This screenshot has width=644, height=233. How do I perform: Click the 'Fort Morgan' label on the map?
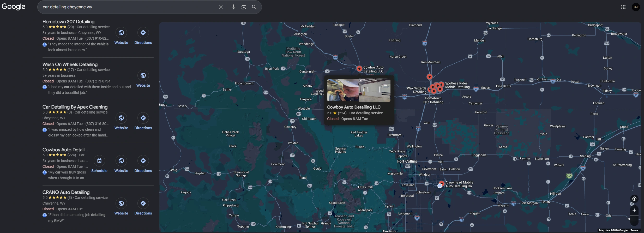[x=529, y=203]
